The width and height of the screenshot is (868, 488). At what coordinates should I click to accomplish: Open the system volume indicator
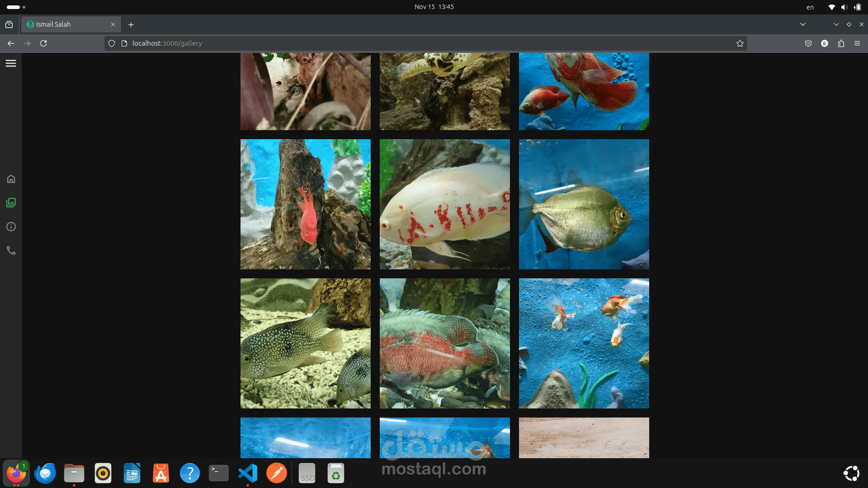tap(844, 7)
